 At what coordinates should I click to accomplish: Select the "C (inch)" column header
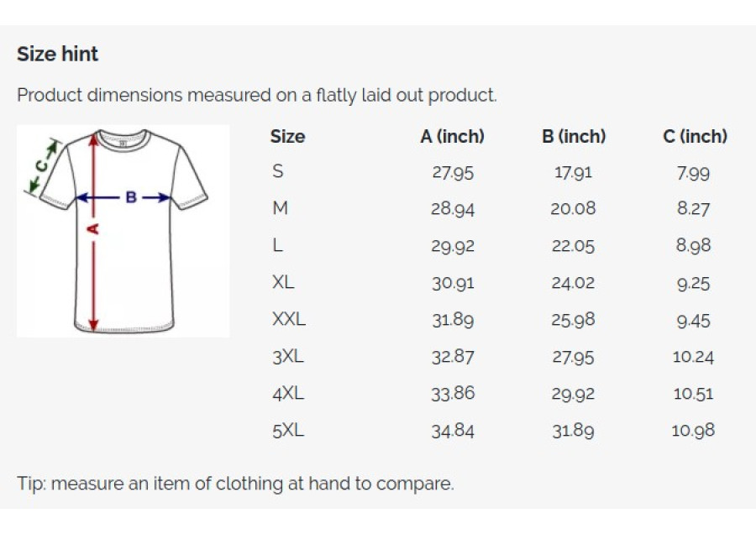click(x=695, y=136)
